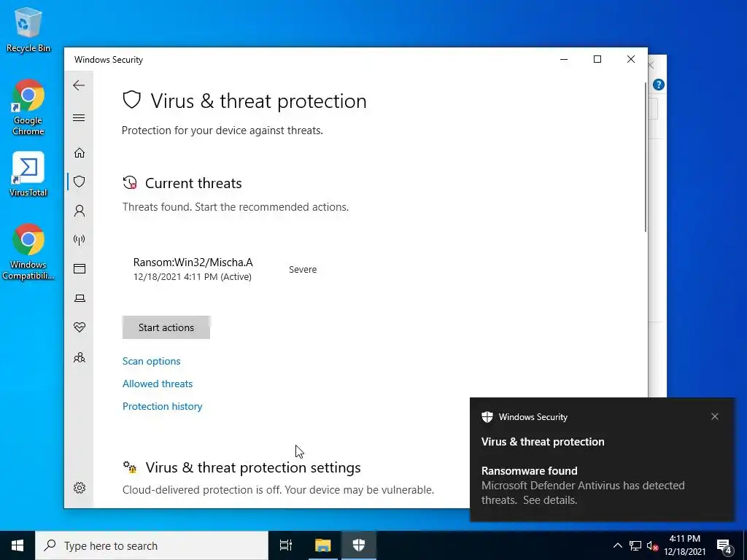
Task: Click the Virus & threat protection settings heading
Action: click(x=253, y=467)
